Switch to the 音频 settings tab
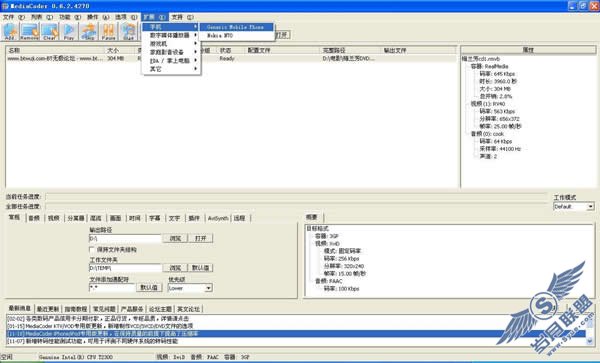This screenshot has height=363, width=600. tap(34, 218)
